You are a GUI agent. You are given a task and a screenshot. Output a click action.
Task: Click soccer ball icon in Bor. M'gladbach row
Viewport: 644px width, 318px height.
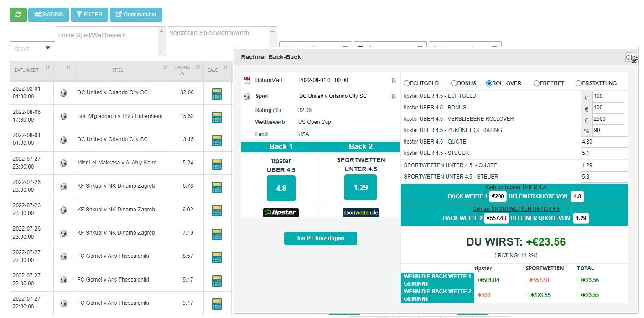(63, 116)
